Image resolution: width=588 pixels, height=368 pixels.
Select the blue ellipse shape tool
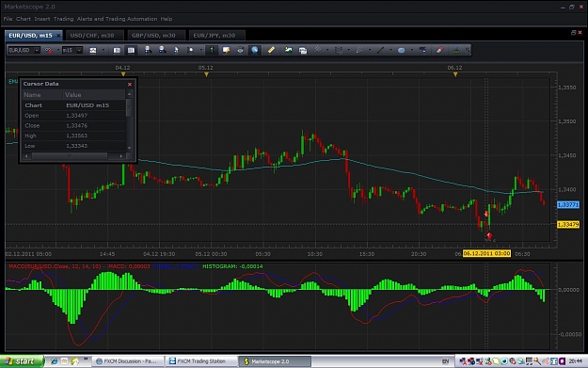coord(401,50)
